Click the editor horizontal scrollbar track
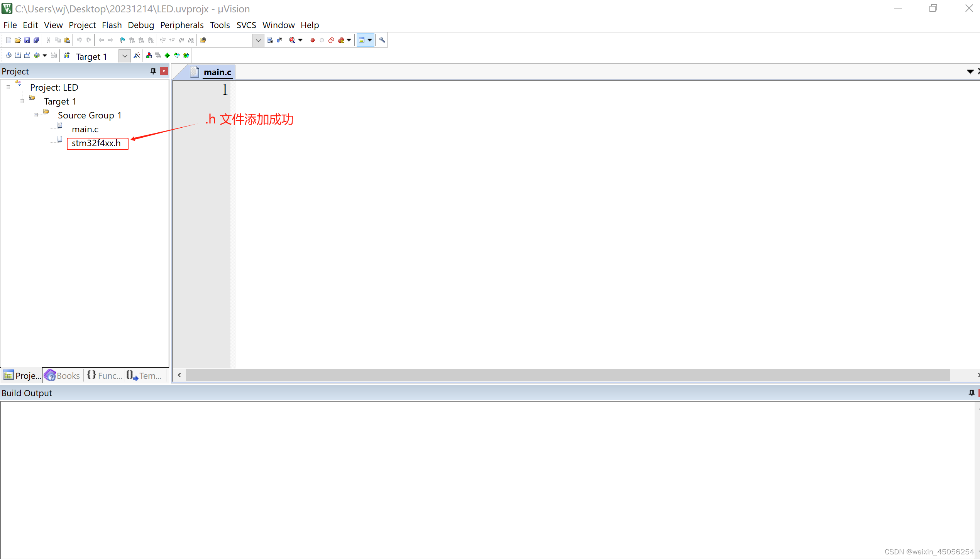Screen dimensions: 980x559 (x=568, y=375)
